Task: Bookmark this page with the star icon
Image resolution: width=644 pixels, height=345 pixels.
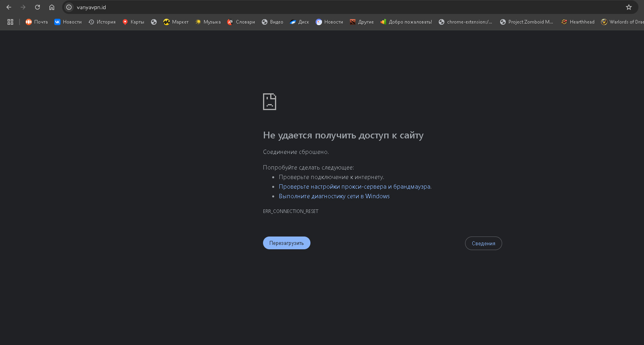Action: click(x=629, y=7)
